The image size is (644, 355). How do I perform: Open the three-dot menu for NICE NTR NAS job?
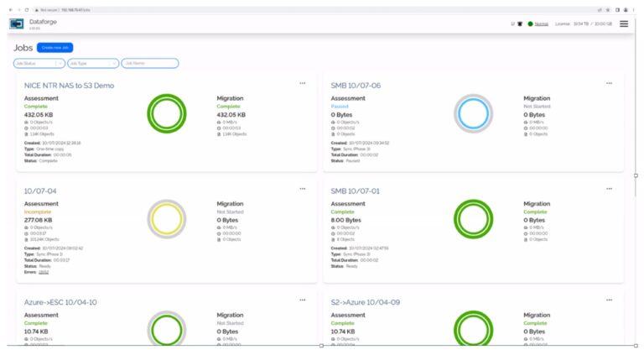point(303,83)
